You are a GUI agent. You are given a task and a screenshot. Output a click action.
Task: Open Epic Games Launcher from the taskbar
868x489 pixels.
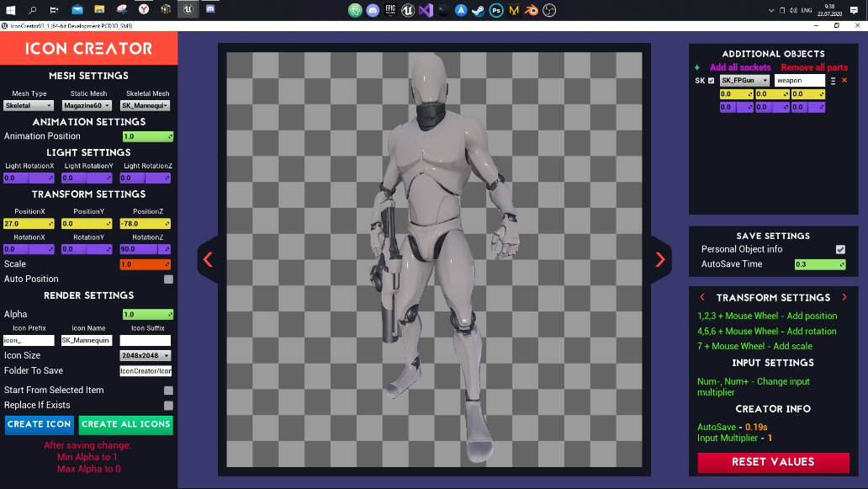(390, 10)
